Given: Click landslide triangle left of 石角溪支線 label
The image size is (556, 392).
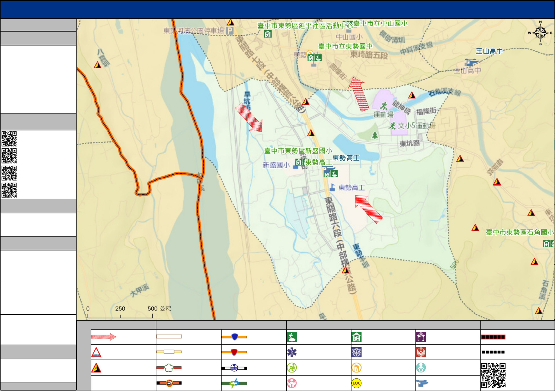Looking at the screenshot, I should tap(412, 95).
